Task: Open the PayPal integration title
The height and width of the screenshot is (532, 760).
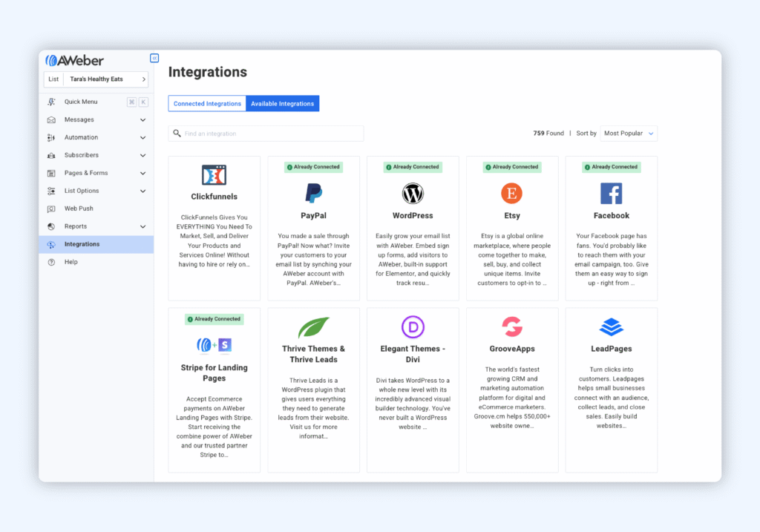Action: click(314, 216)
